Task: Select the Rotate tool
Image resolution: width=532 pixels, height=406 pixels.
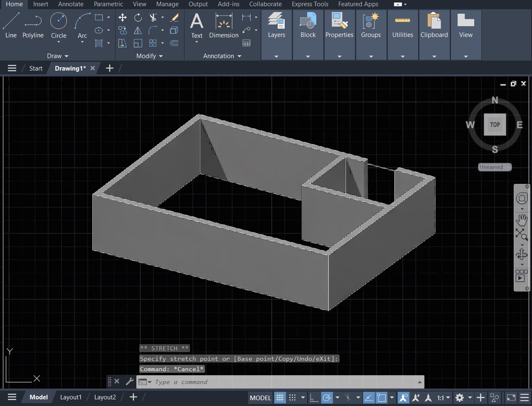Action: (137, 17)
